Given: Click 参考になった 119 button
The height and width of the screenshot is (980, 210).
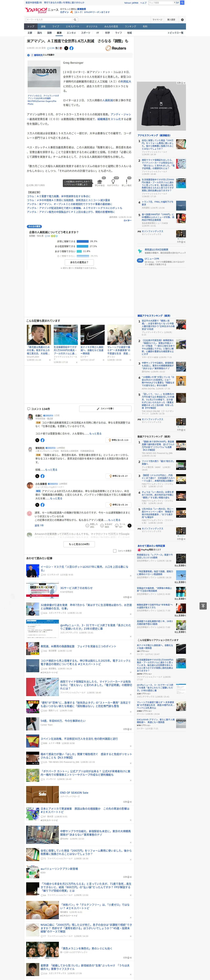Looking at the screenshot, I should (x=119, y=440).
